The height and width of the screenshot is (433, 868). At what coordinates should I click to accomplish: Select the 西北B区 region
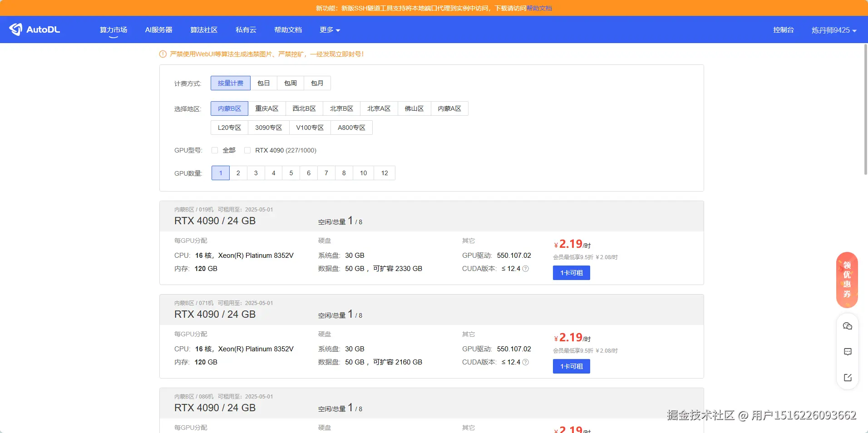pyautogui.click(x=304, y=108)
